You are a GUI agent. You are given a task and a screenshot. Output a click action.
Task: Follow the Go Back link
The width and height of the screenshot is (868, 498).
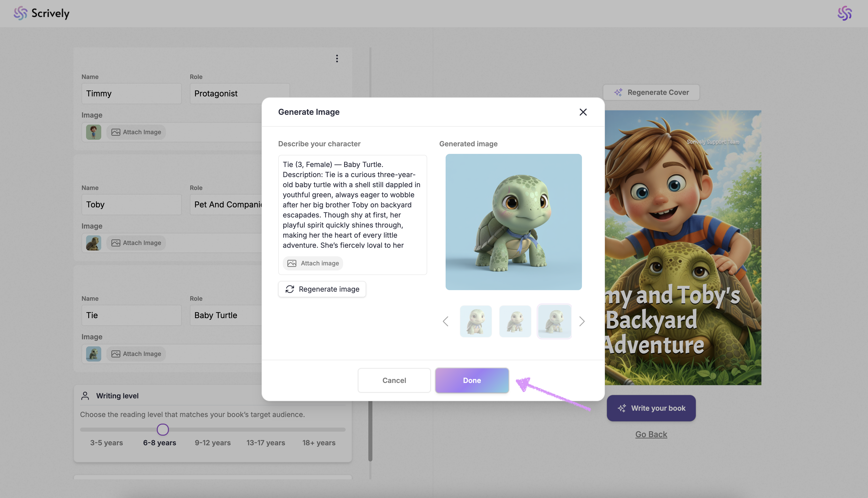[651, 434]
